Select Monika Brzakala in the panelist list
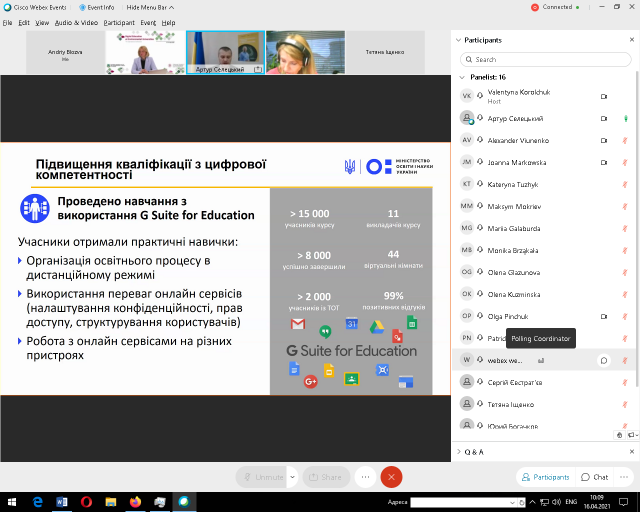 pos(544,250)
